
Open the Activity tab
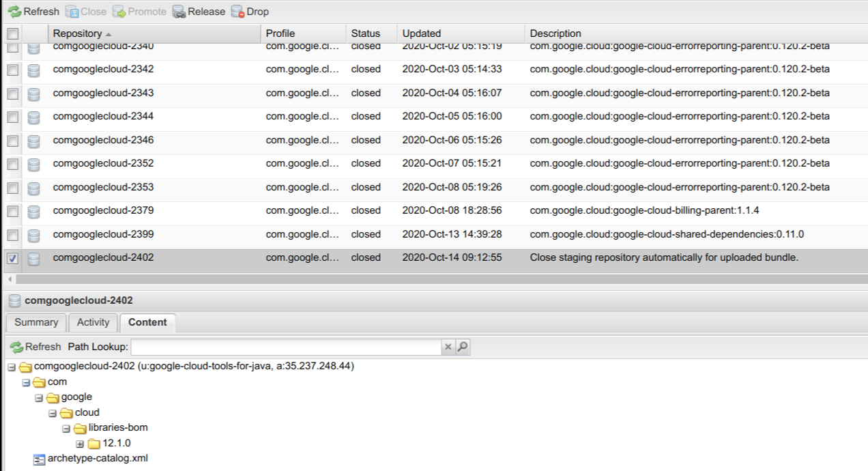coord(93,322)
